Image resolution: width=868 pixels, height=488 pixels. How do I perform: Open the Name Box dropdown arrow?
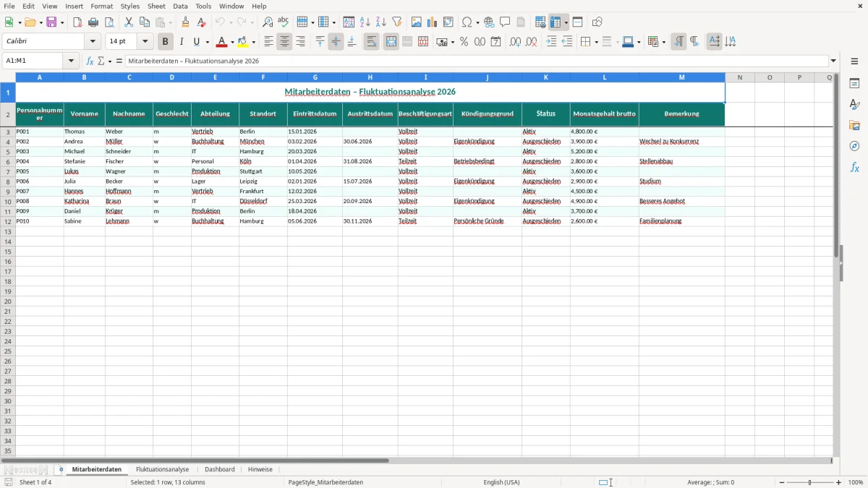tap(71, 61)
